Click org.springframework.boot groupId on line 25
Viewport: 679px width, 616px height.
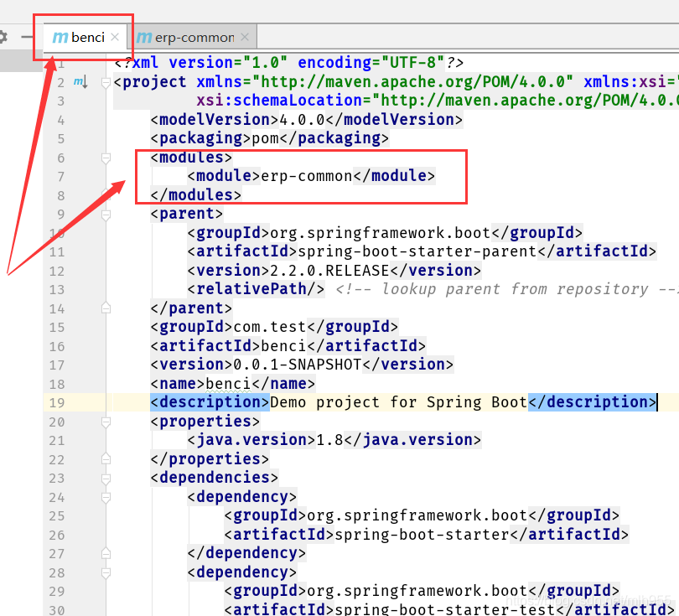pos(417,516)
